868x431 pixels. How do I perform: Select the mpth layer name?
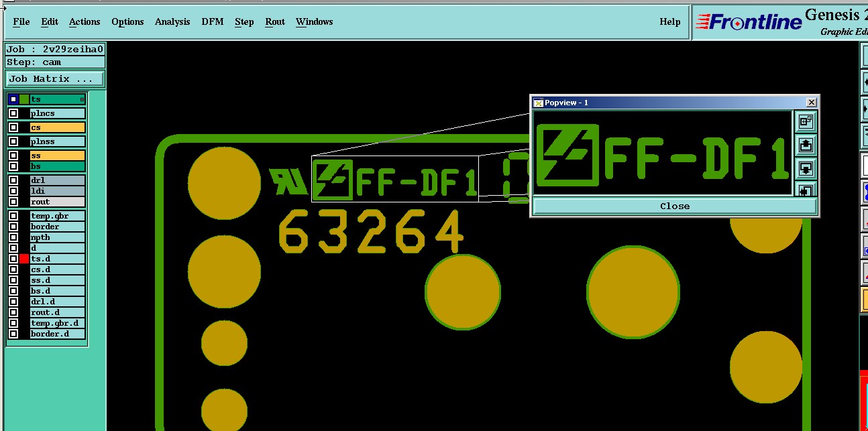pyautogui.click(x=58, y=237)
